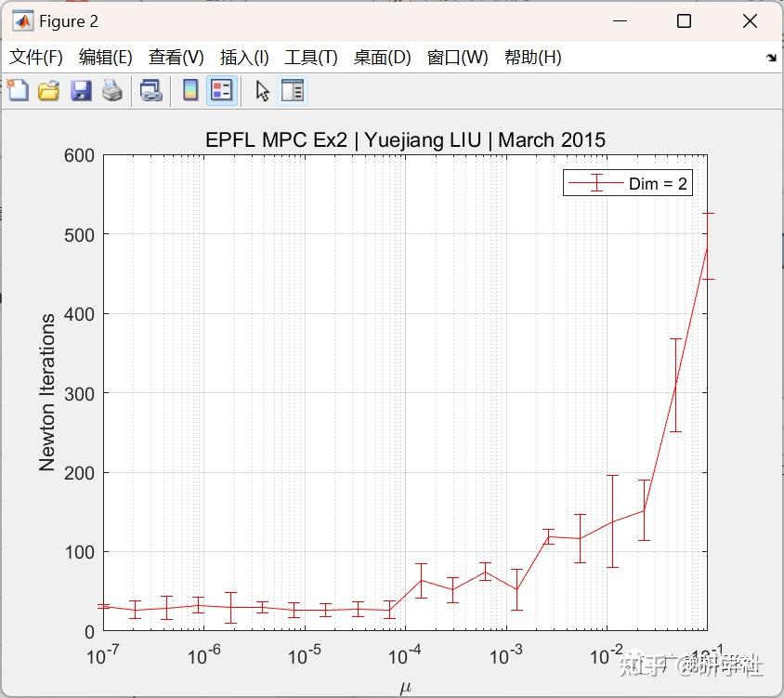Toggle the legend insertion button off

(220, 90)
